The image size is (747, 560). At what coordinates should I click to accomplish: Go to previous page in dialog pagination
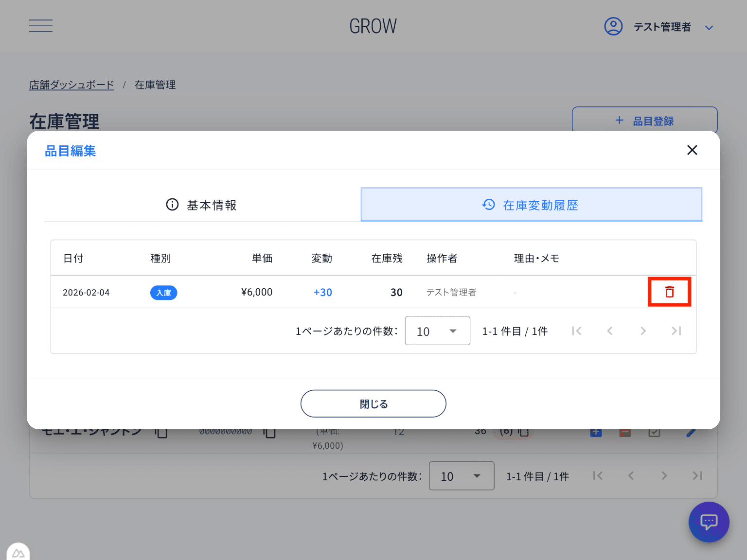(610, 331)
